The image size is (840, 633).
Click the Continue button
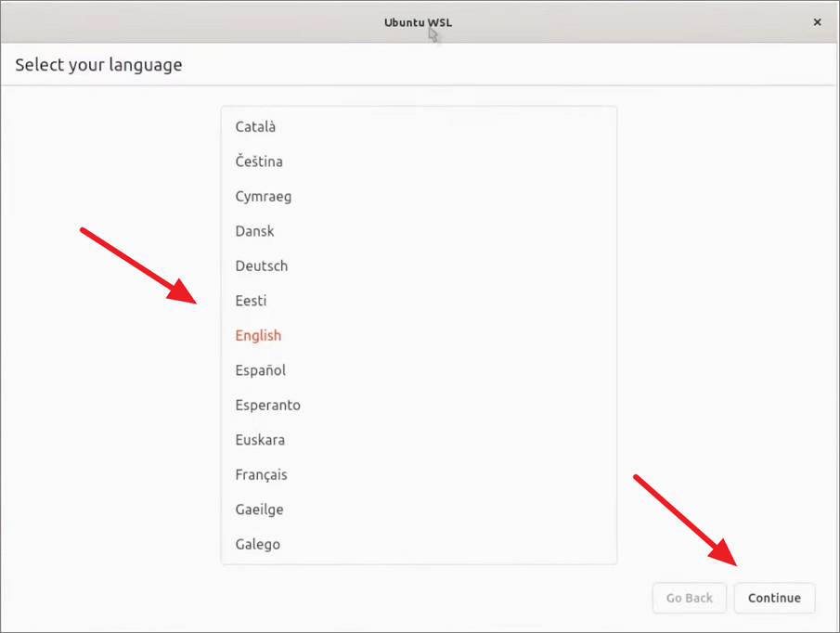tap(774, 598)
